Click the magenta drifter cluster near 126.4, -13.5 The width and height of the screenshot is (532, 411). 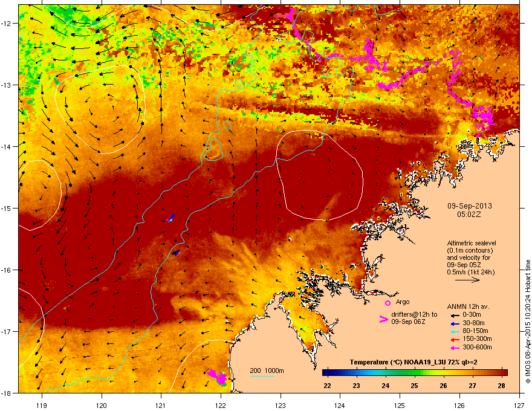coord(482,118)
